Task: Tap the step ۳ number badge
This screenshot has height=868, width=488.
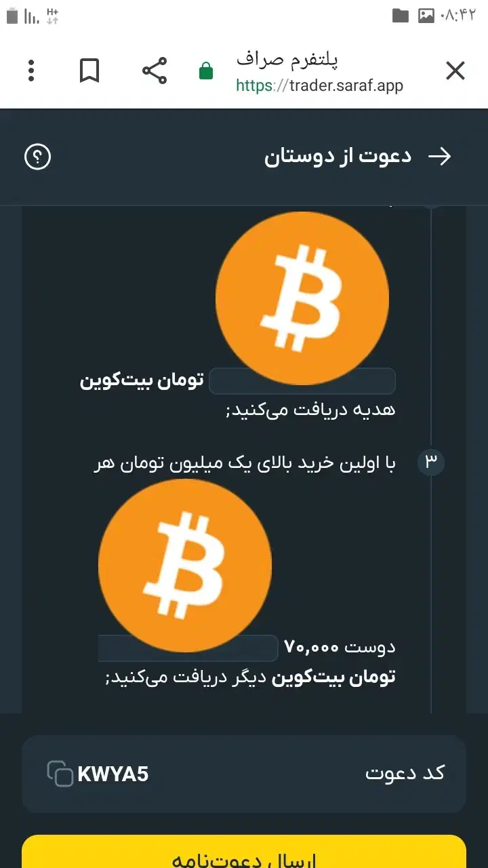Action: [431, 462]
